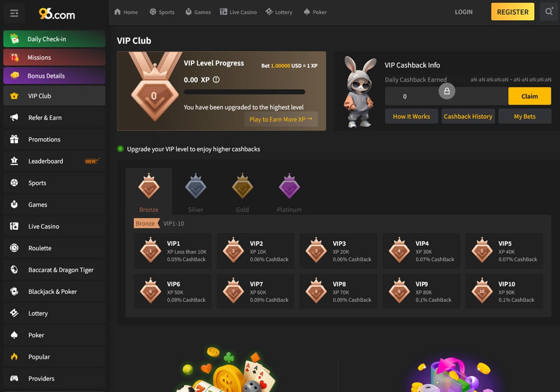Image resolution: width=560 pixels, height=392 pixels.
Task: Open search using the magnifier icon
Action: (548, 12)
